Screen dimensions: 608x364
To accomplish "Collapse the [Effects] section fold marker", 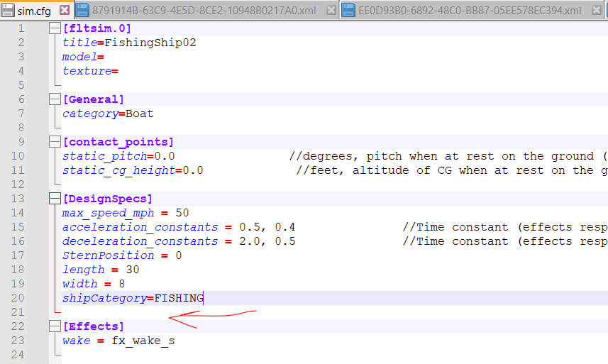I will tap(54, 326).
